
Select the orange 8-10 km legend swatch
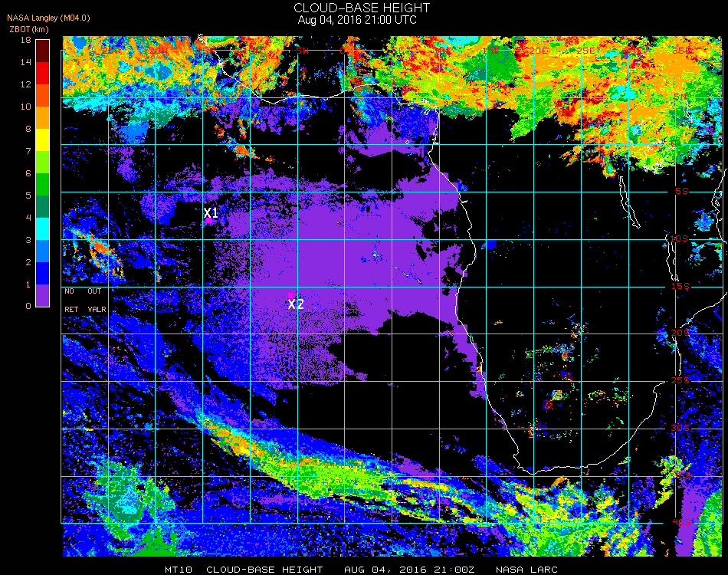42,117
